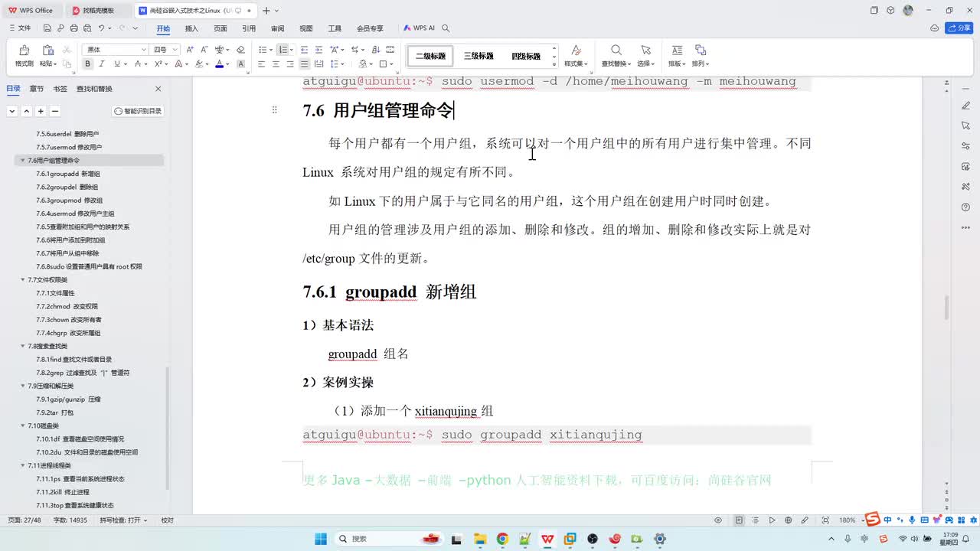The width and height of the screenshot is (980, 551).
Task: Click the WPS AI button
Action: tap(419, 28)
